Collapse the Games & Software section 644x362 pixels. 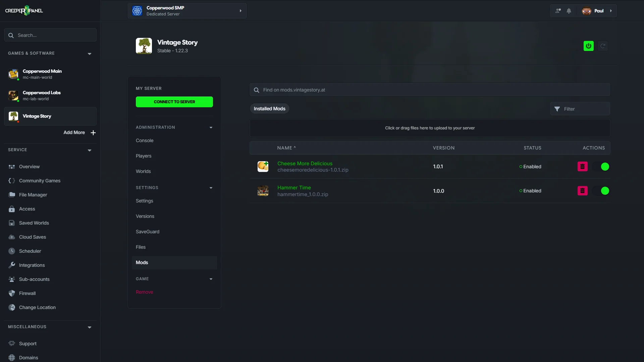click(90, 54)
